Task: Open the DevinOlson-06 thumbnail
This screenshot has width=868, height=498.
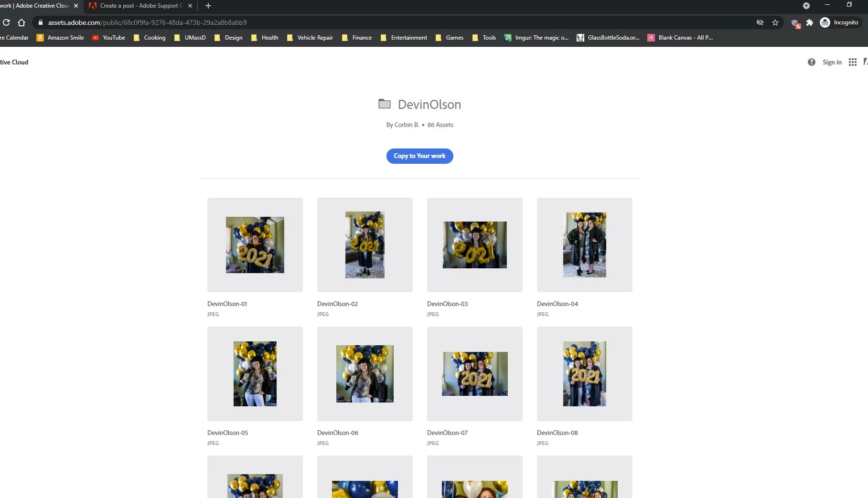Action: point(364,374)
